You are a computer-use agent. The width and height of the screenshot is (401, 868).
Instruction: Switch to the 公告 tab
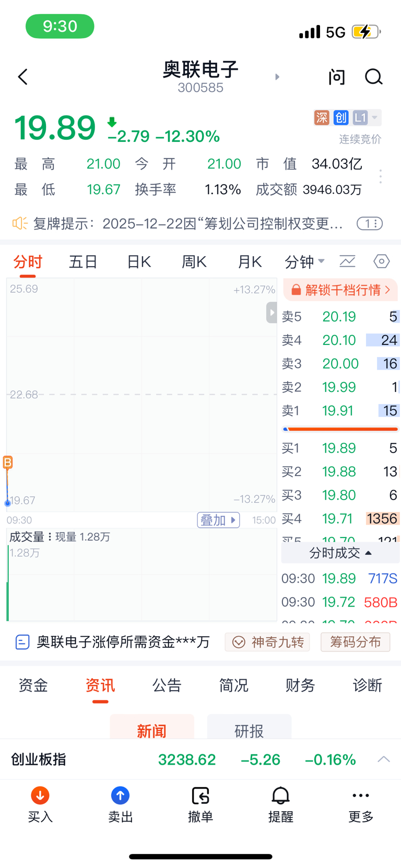(167, 685)
